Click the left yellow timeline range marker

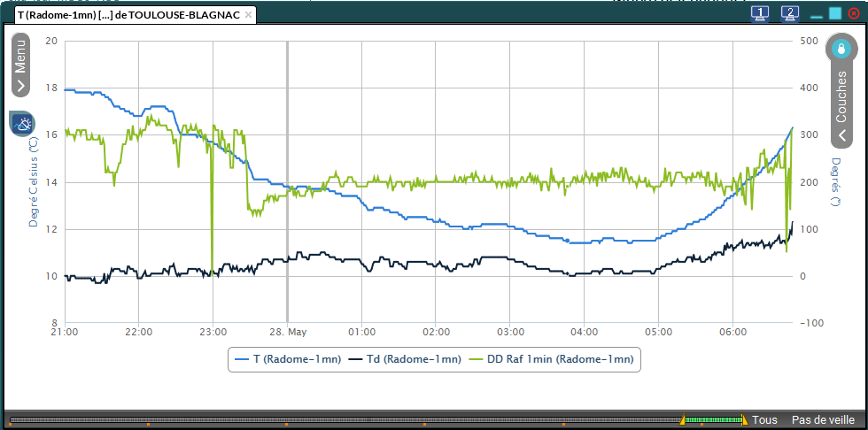[x=683, y=419]
